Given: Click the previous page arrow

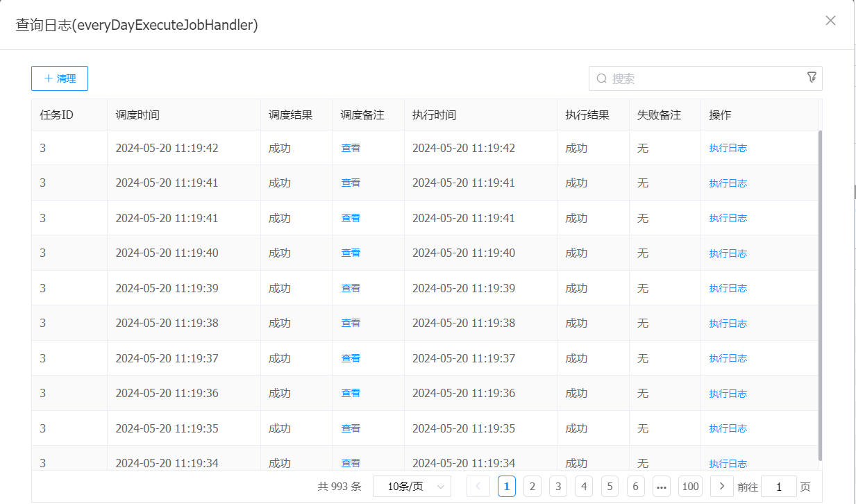Looking at the screenshot, I should pos(478,487).
